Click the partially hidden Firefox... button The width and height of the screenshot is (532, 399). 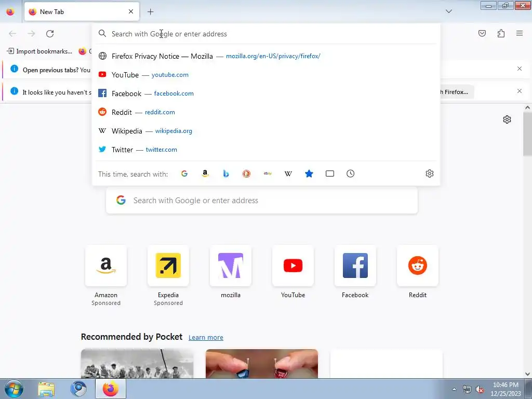click(x=456, y=92)
